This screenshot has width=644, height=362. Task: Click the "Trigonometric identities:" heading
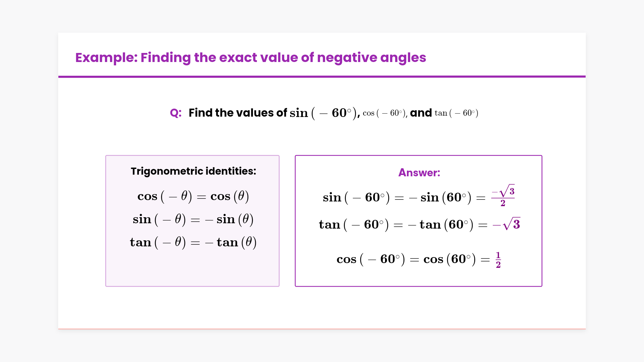(193, 171)
